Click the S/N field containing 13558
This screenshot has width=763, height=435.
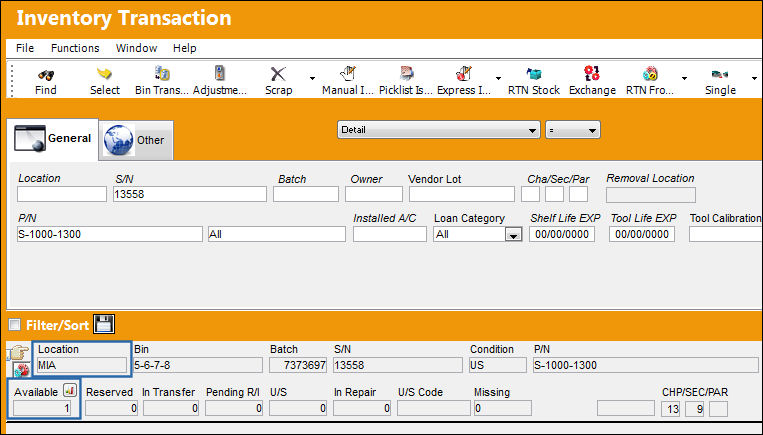(x=190, y=194)
